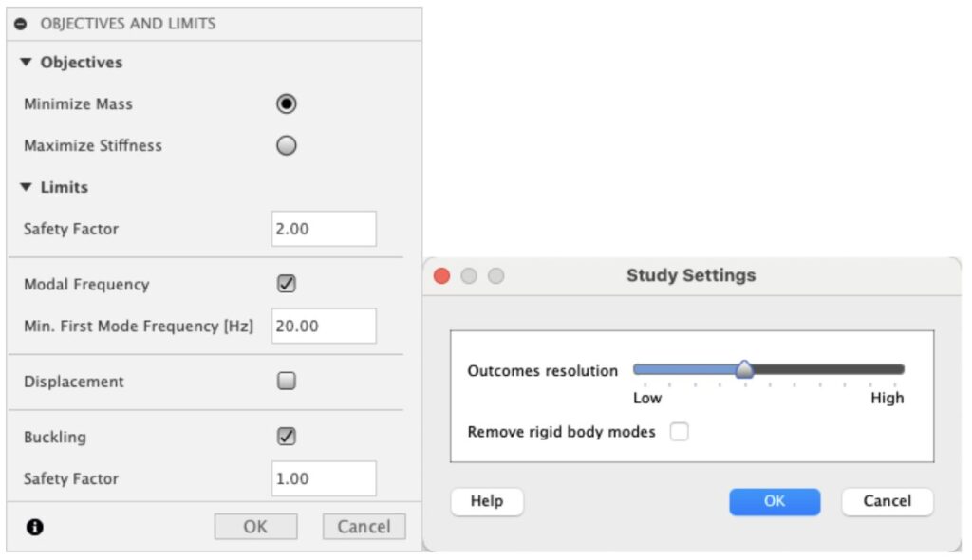The image size is (972, 560).
Task: Click Help in Study Settings
Action: (x=486, y=501)
